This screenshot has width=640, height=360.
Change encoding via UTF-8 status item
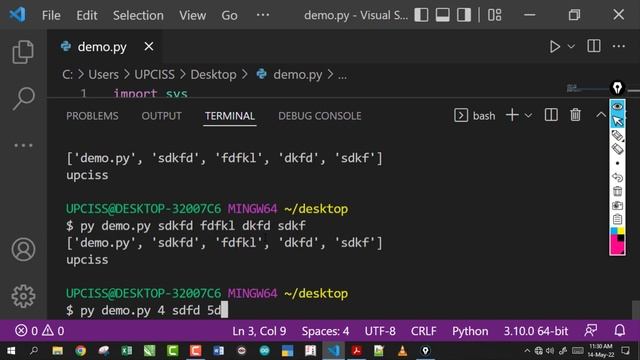click(x=380, y=331)
